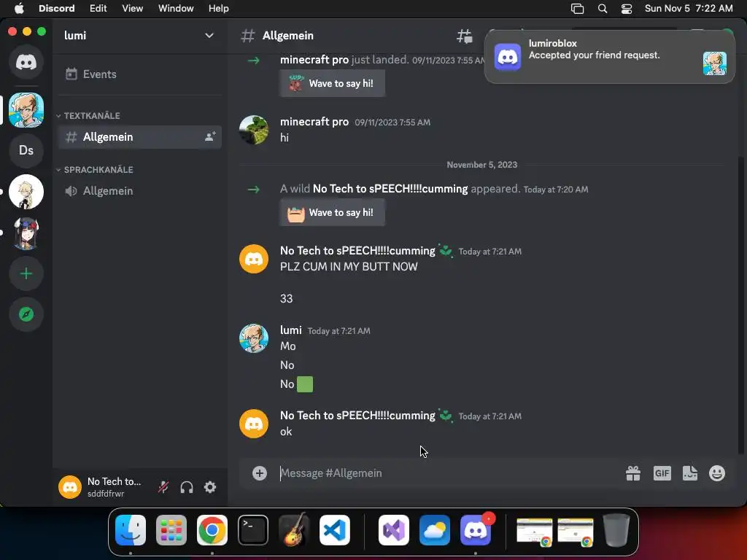747x560 pixels.
Task: Click No Tech to sPEECH avatar above ok
Action: coord(253,424)
